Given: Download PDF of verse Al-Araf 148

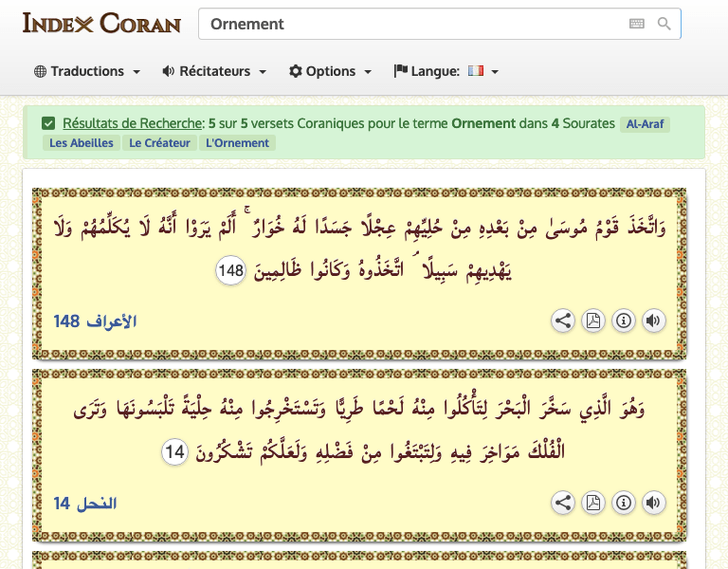Looking at the screenshot, I should [x=593, y=321].
